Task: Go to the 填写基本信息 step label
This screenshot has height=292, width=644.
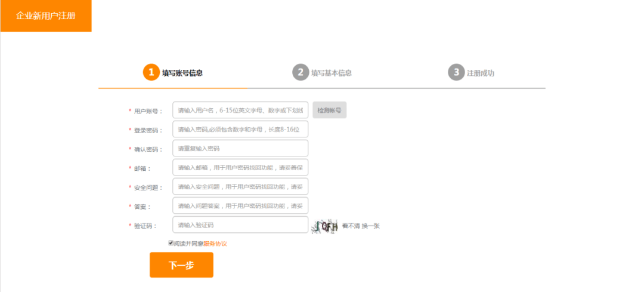Action: [332, 73]
